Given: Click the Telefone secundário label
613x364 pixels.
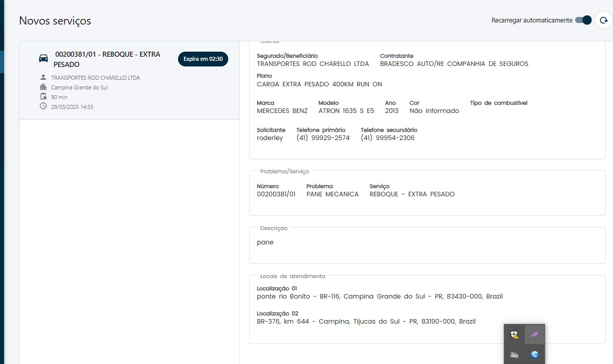Looking at the screenshot, I should coord(389,130).
